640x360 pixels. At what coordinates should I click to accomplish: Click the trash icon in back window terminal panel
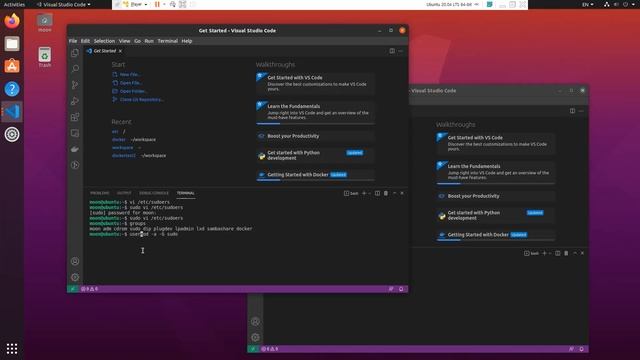[x=566, y=253]
